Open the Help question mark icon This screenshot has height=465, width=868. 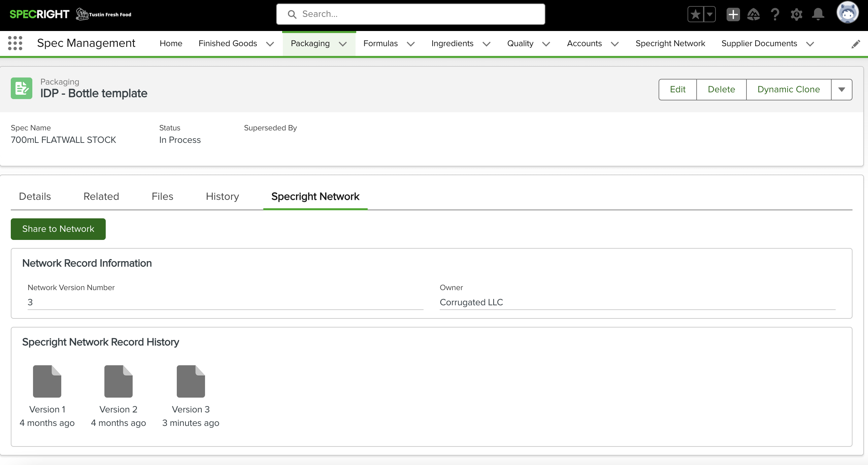pyautogui.click(x=775, y=14)
